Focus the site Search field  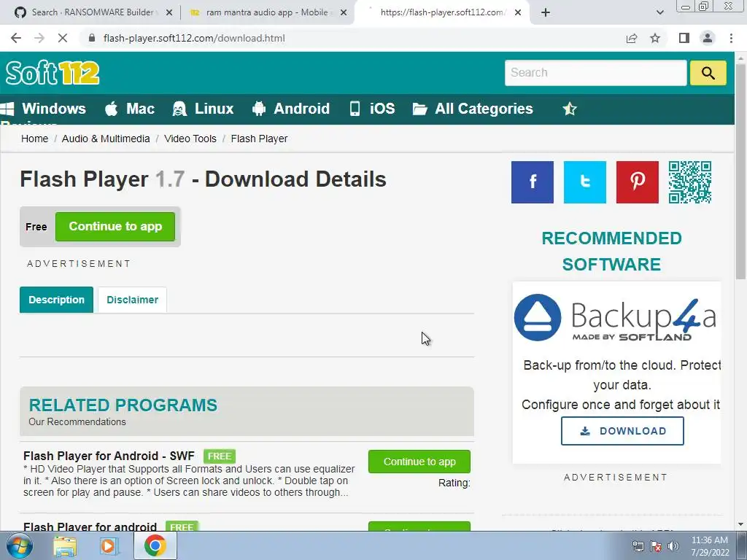(595, 73)
